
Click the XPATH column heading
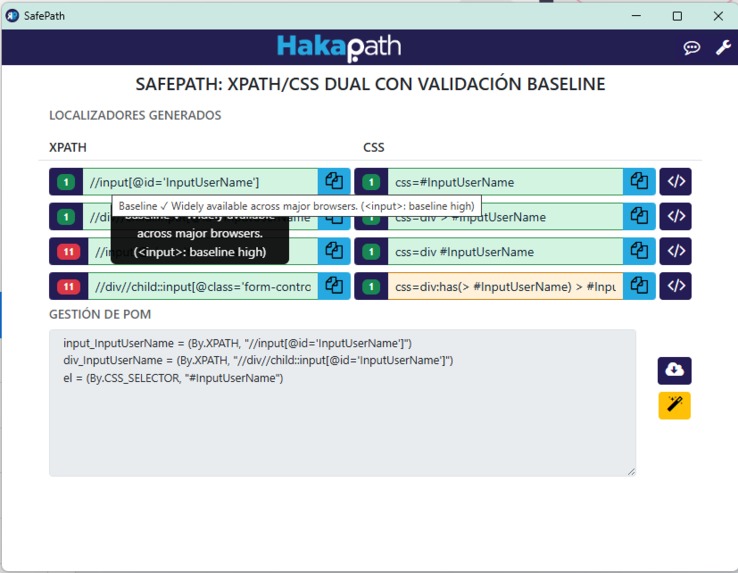point(68,147)
